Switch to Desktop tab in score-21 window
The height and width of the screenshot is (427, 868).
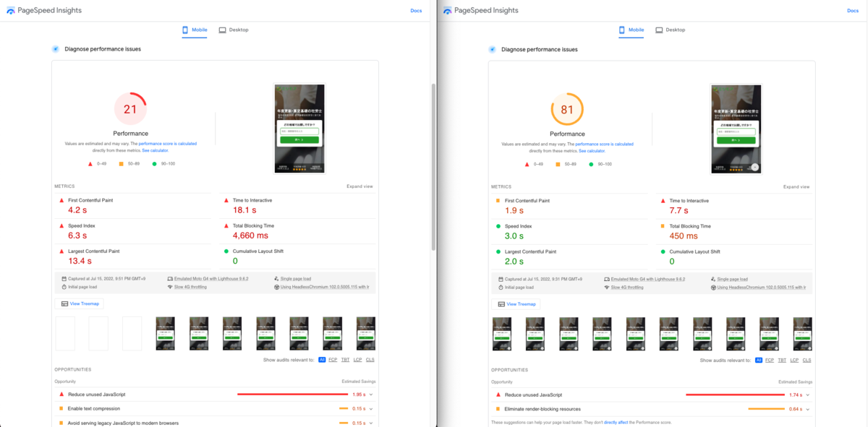click(x=234, y=30)
